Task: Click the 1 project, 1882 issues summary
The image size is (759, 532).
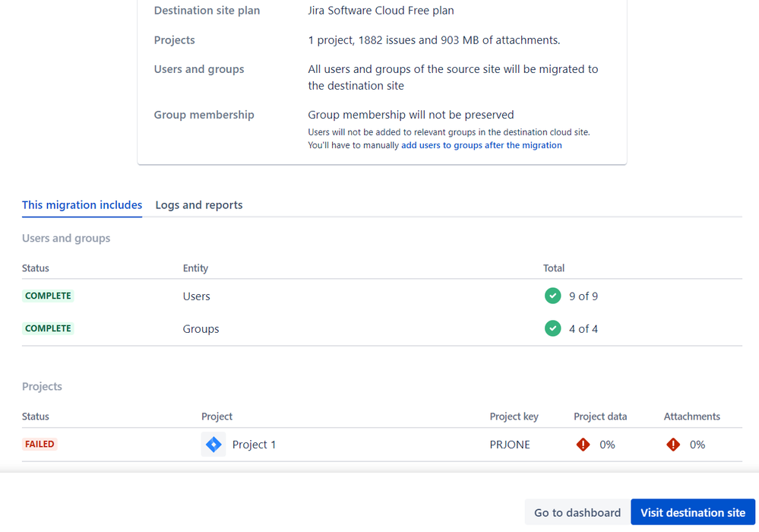Action: click(x=434, y=40)
